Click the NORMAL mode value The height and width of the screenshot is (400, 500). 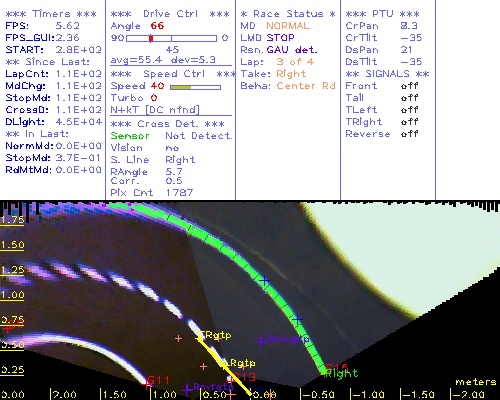tap(288, 26)
